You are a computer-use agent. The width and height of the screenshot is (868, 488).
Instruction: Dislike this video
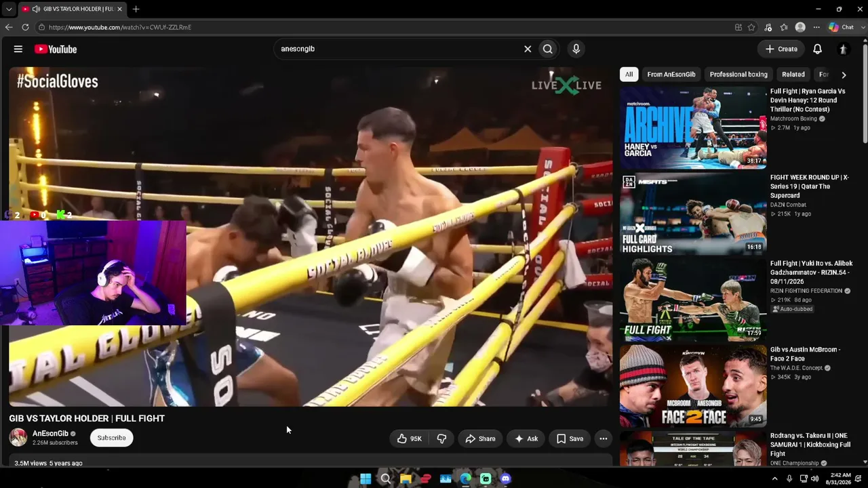[x=441, y=439]
